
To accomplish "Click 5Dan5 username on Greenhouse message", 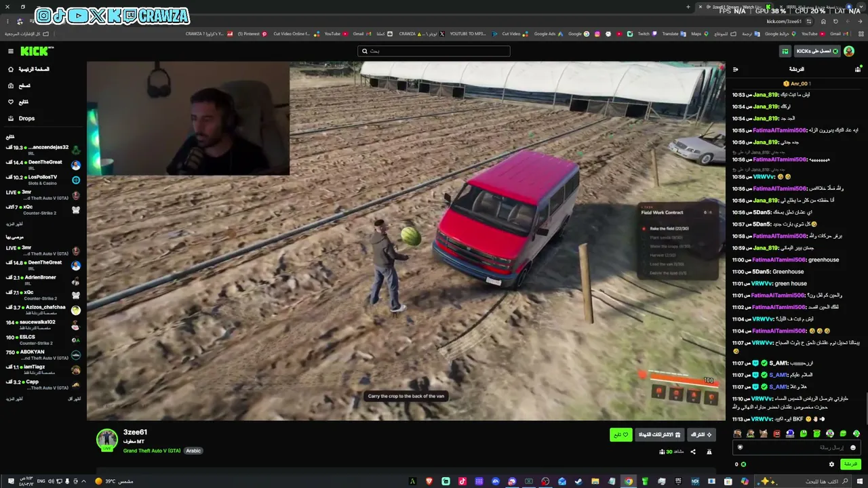I will [x=762, y=272].
